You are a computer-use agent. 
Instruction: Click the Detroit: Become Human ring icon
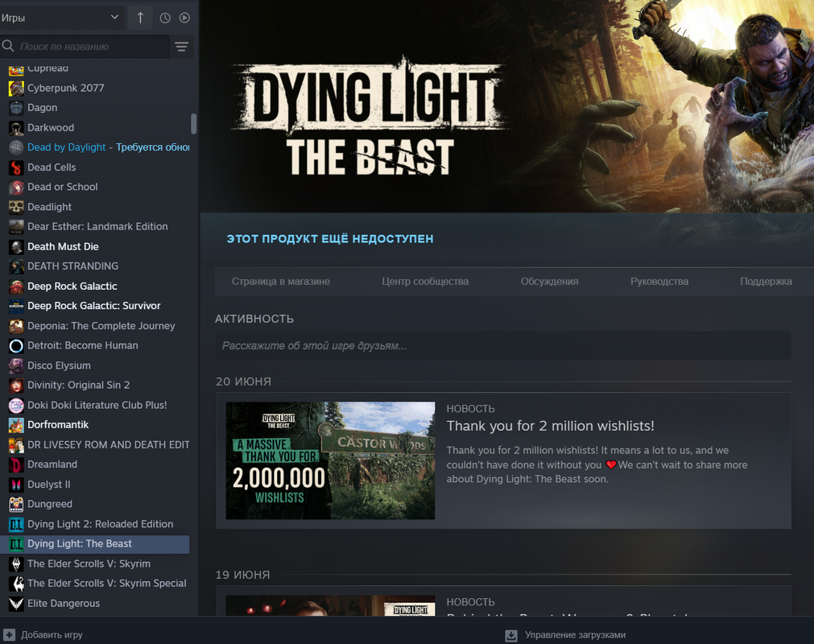coord(16,346)
